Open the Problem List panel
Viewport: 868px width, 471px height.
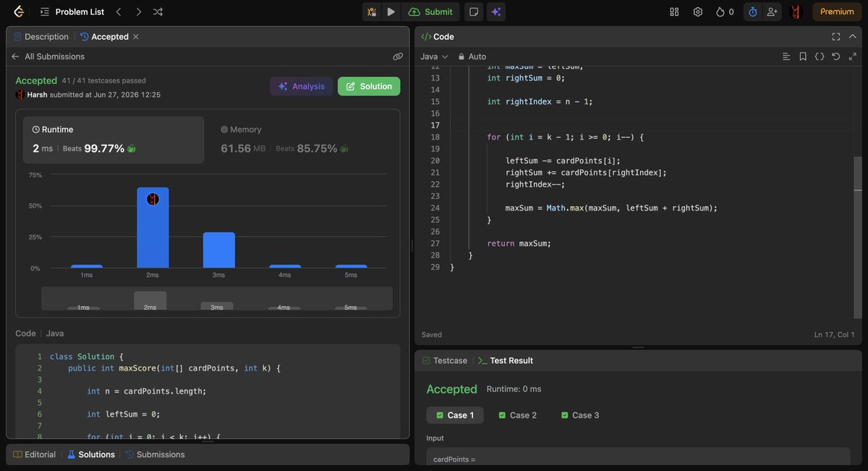click(x=72, y=12)
